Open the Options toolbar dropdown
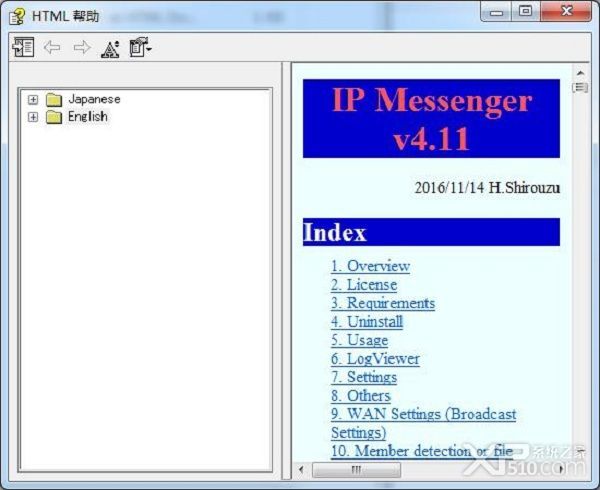Image resolution: width=600 pixels, height=490 pixels. (140, 47)
